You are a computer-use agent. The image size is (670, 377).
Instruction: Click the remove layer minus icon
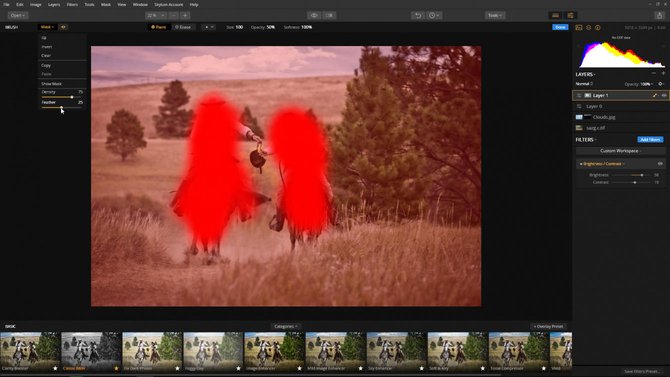coord(654,74)
